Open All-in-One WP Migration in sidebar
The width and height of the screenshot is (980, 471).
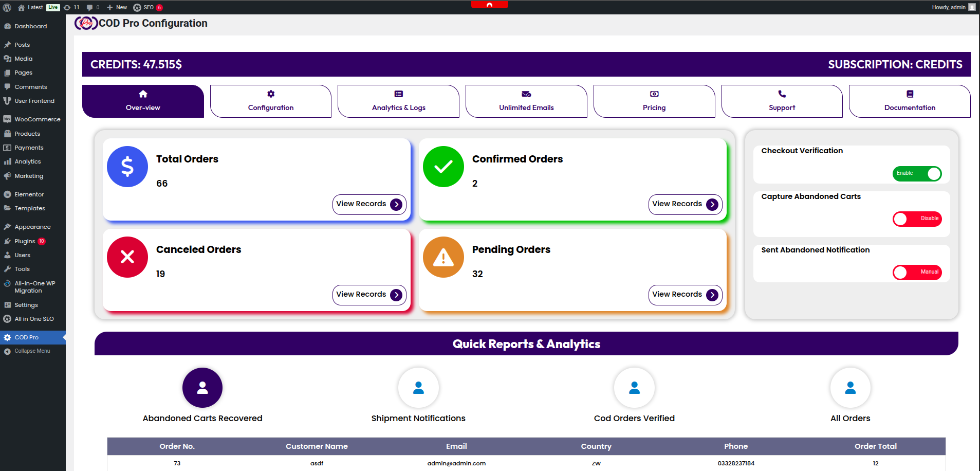[x=33, y=287]
